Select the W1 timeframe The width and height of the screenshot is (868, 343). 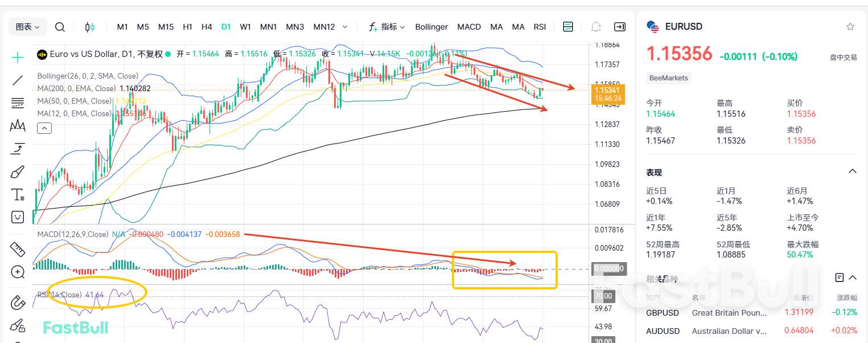point(245,27)
